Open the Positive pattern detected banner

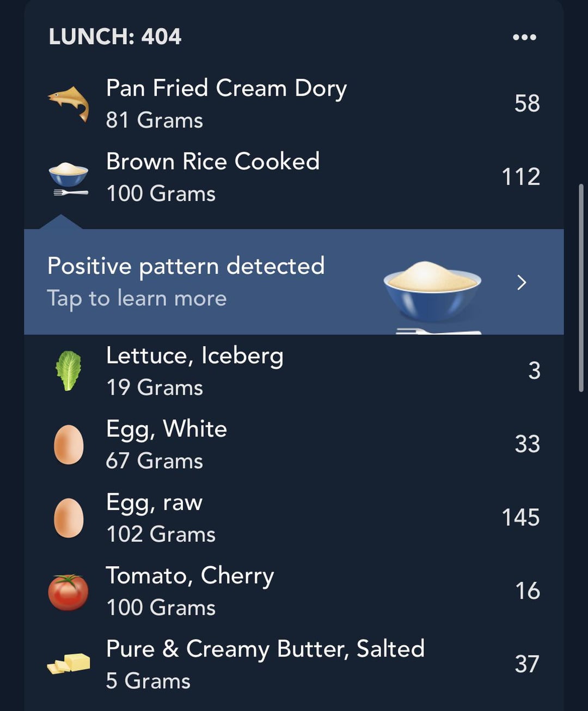294,282
